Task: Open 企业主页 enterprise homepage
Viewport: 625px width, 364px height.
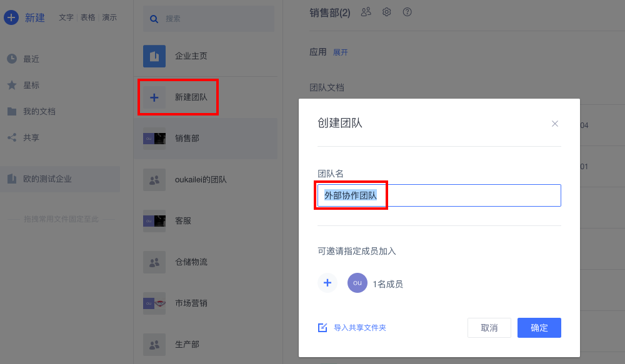Action: [205, 56]
